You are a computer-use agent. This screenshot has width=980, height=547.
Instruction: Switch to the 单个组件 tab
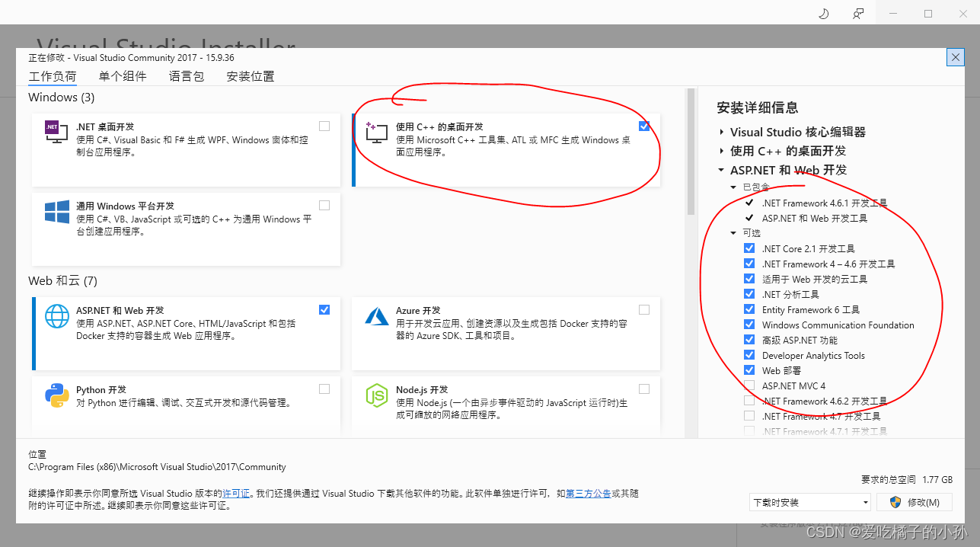click(123, 76)
